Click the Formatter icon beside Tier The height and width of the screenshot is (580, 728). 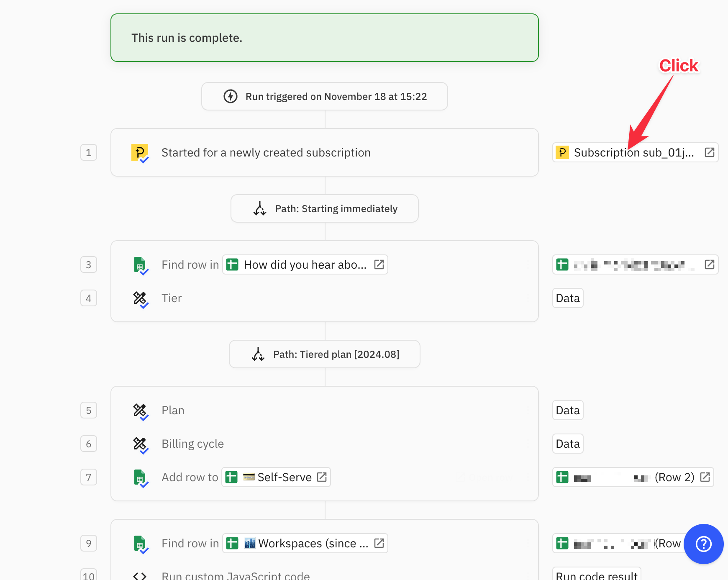(x=140, y=298)
